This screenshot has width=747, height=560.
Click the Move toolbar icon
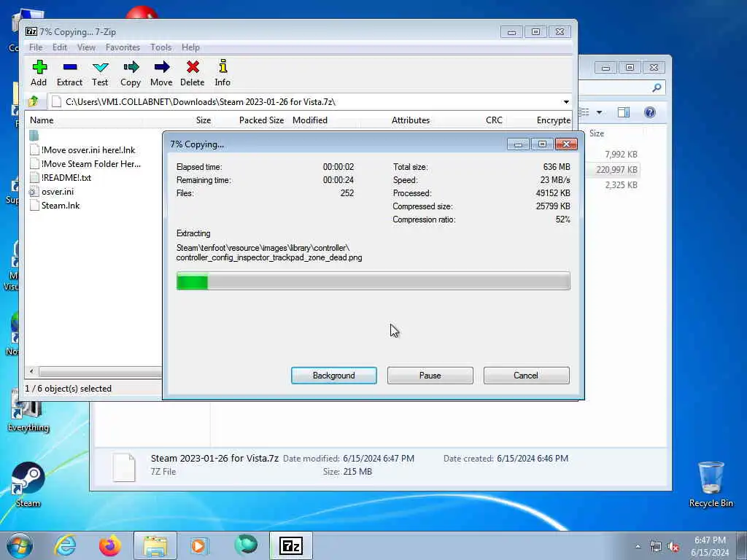(161, 73)
